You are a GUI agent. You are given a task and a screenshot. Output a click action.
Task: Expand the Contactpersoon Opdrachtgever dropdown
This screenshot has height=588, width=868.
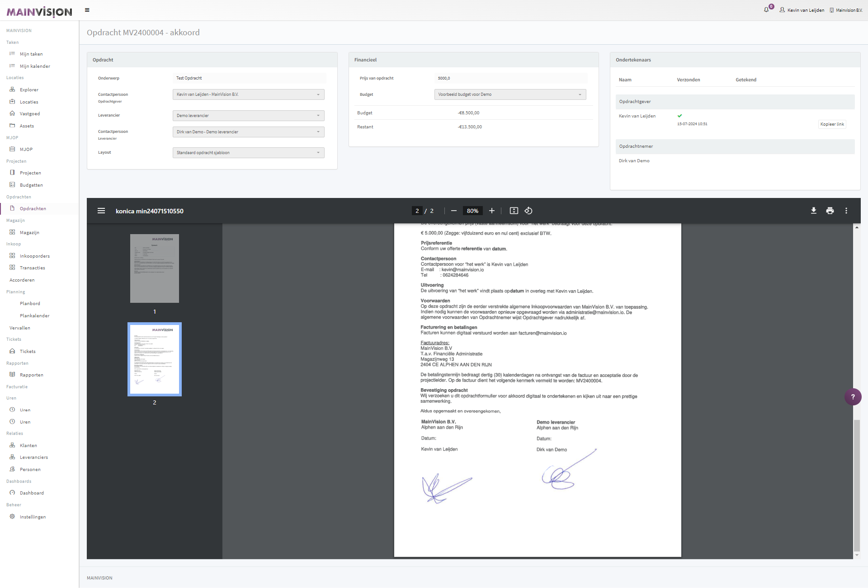click(x=248, y=94)
